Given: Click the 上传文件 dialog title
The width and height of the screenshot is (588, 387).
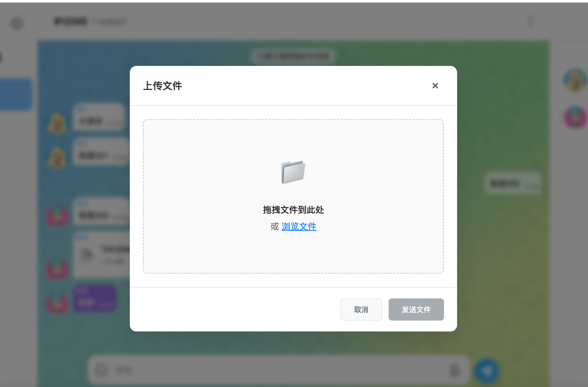Looking at the screenshot, I should pos(163,86).
